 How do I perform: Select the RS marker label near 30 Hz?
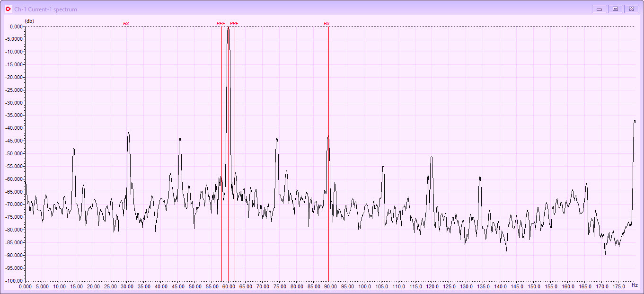click(126, 23)
